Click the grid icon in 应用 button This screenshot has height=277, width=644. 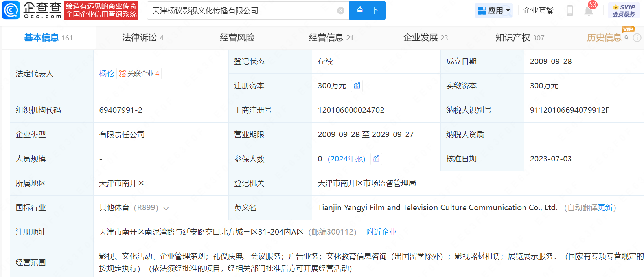482,11
